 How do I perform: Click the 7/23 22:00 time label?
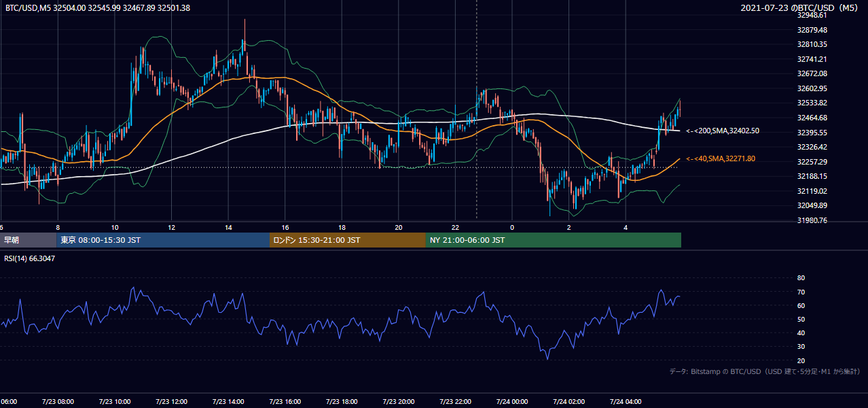coord(455,402)
